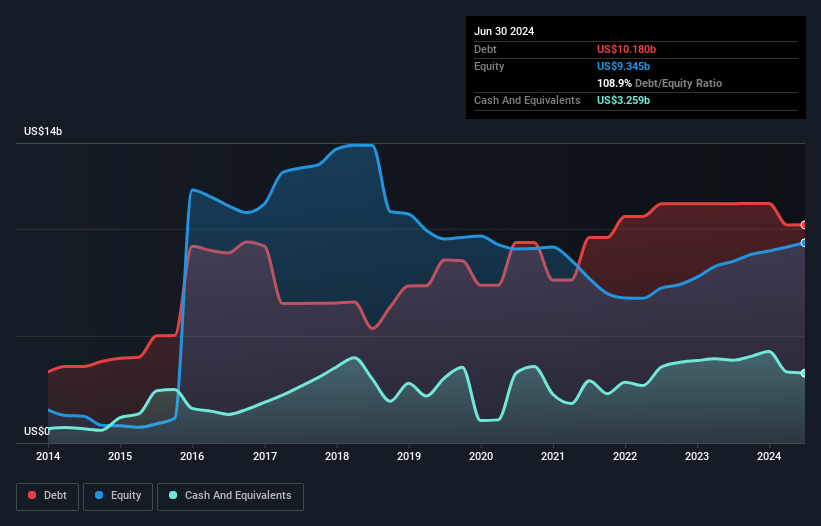Toggle the Equity series legend button
821x526 pixels.
[x=118, y=496]
